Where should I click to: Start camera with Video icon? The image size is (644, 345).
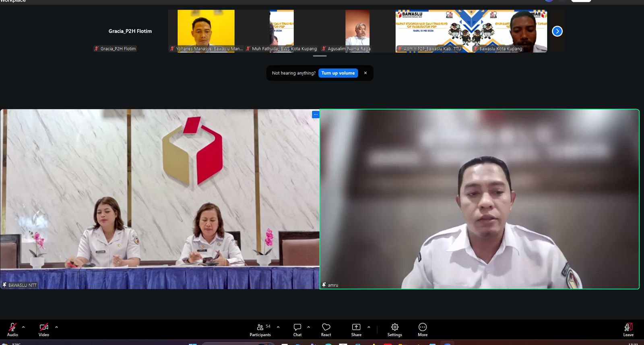pos(44,329)
